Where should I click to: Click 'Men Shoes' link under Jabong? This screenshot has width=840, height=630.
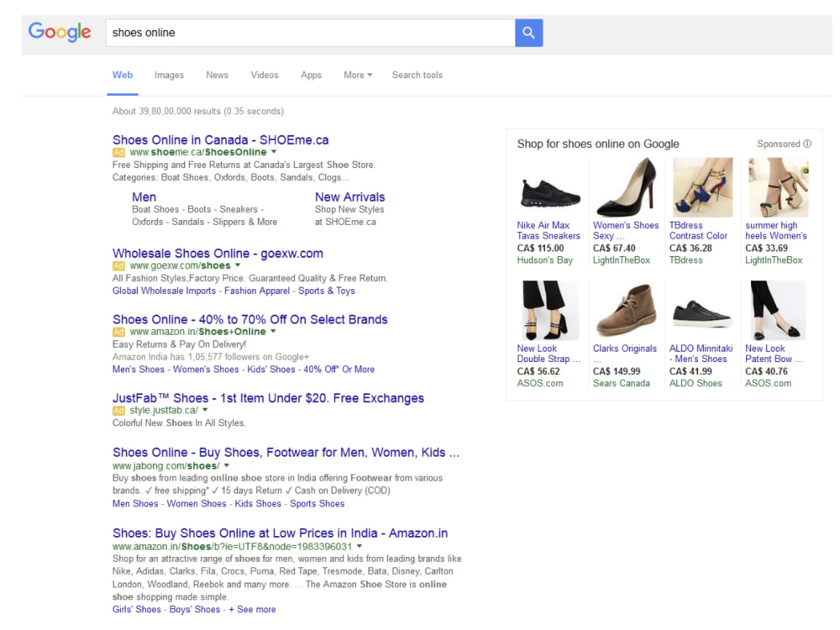click(x=135, y=503)
